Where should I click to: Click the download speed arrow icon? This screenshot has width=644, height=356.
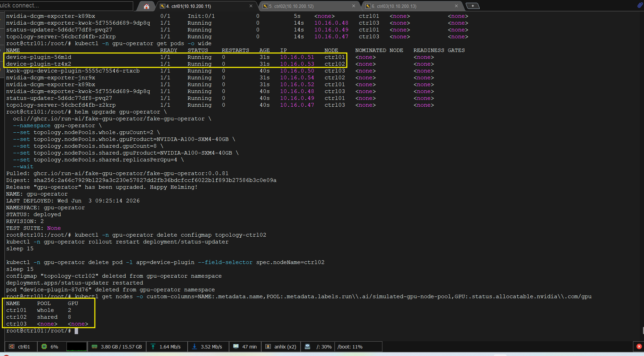[194, 346]
